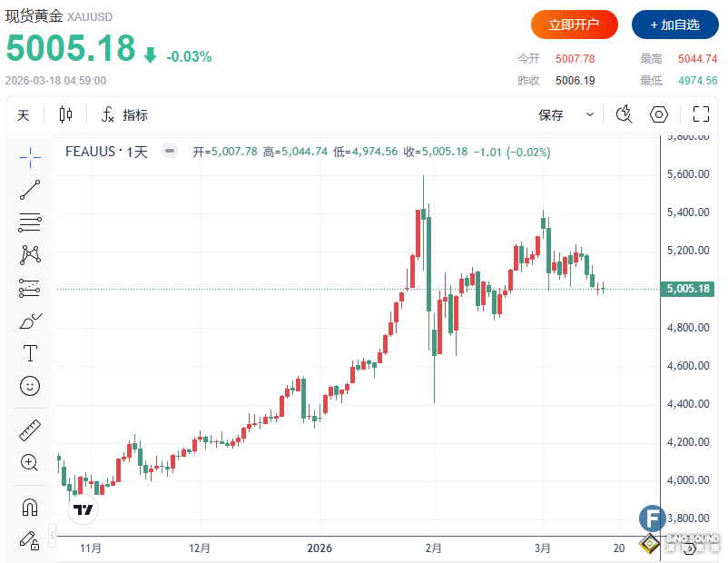Select the brush drawing tool

[x=30, y=321]
